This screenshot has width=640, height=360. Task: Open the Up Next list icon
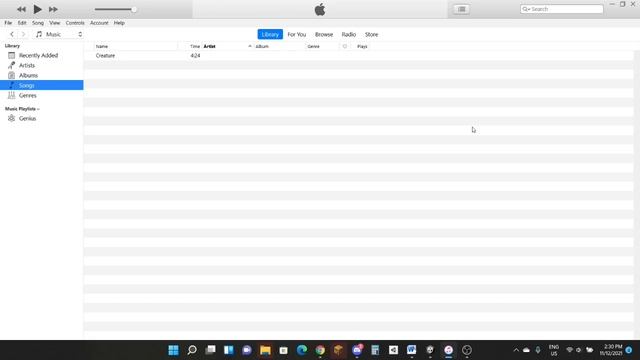pyautogui.click(x=462, y=9)
